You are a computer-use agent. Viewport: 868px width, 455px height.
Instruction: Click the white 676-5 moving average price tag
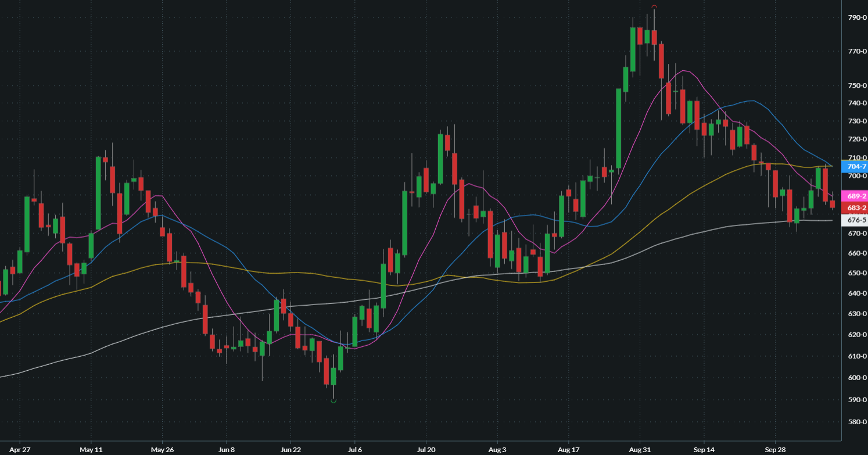pos(854,220)
